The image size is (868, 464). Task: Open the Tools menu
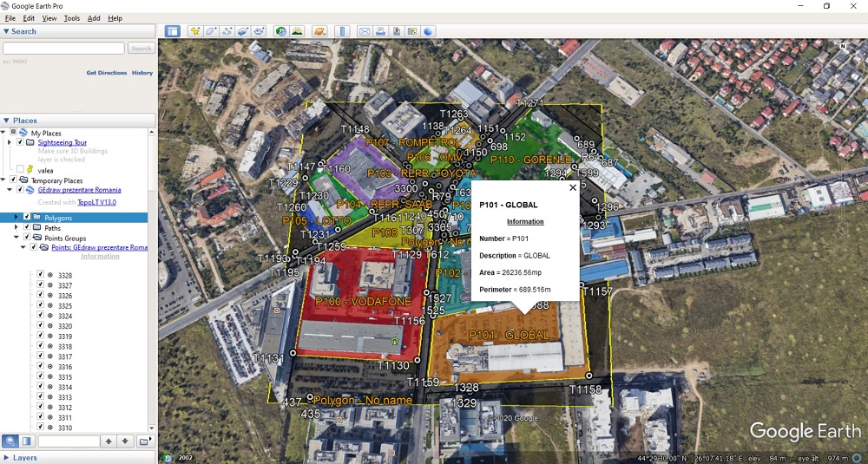[x=72, y=18]
